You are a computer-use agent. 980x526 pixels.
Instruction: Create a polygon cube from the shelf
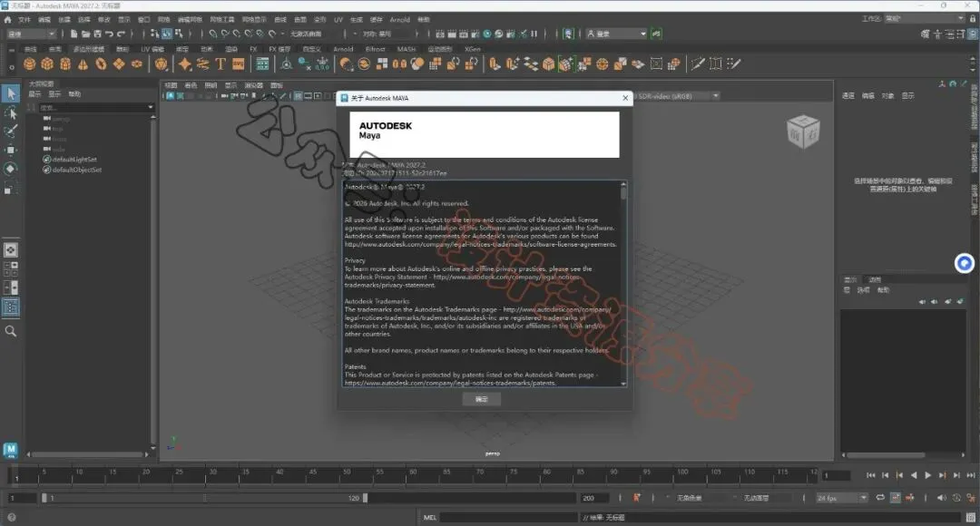point(47,63)
